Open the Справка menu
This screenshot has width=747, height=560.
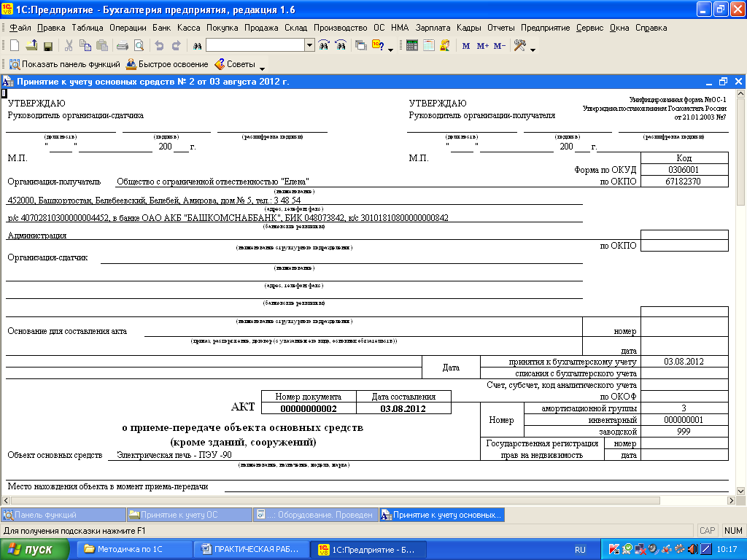(651, 28)
